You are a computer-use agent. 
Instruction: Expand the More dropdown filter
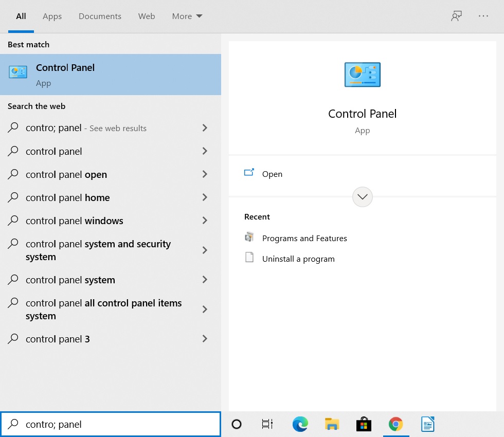click(187, 16)
